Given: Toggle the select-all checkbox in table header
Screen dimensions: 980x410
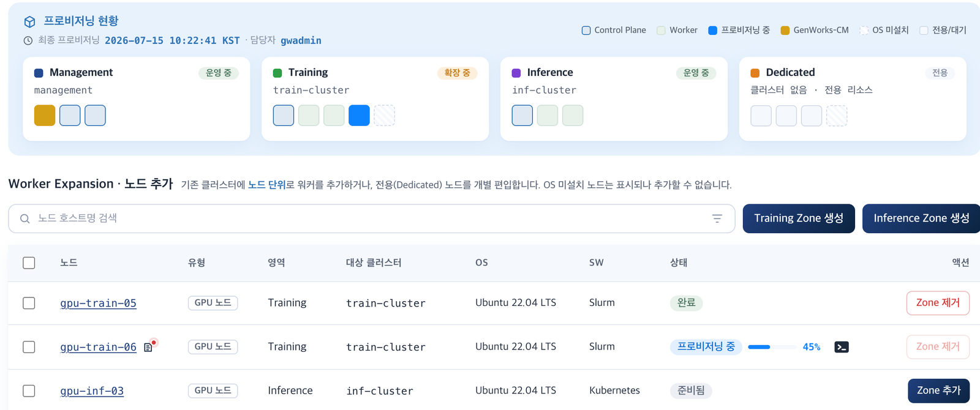Looking at the screenshot, I should pos(29,263).
